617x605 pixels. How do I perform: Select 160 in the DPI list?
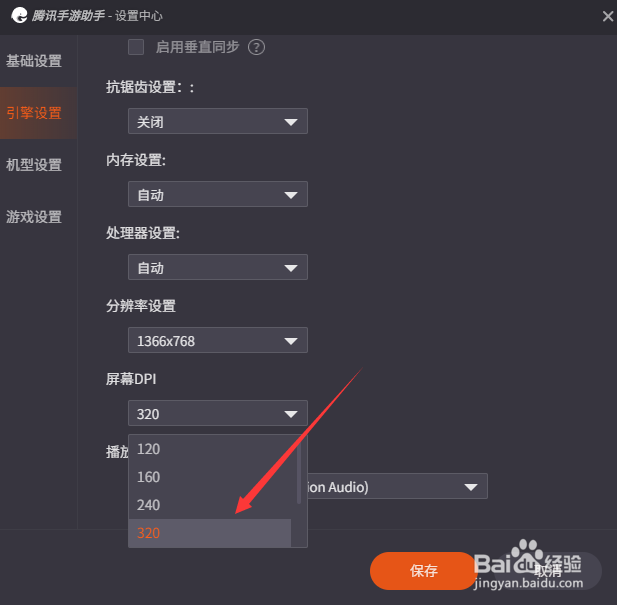[x=212, y=477]
